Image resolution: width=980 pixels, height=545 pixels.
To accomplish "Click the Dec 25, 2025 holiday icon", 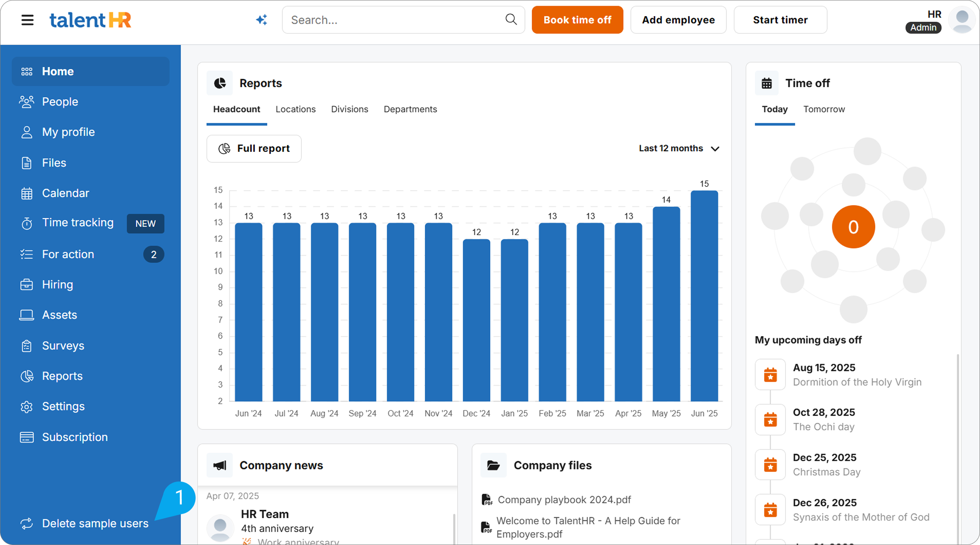I will [770, 465].
